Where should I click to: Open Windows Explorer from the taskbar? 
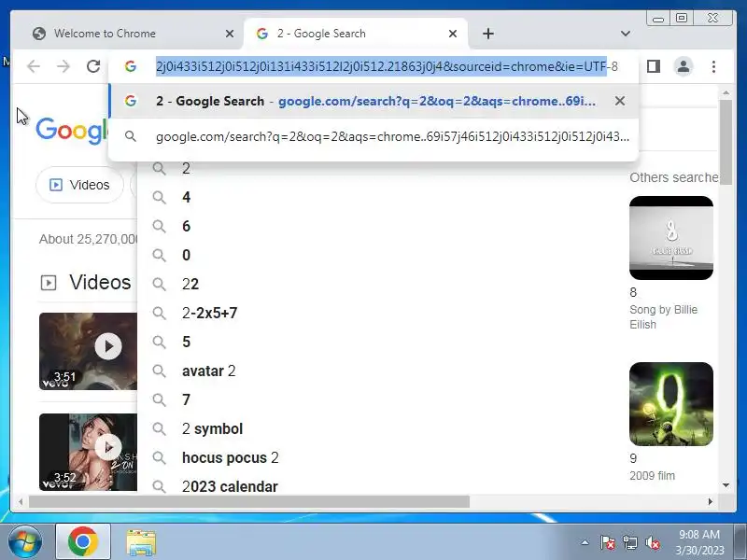[x=141, y=542]
